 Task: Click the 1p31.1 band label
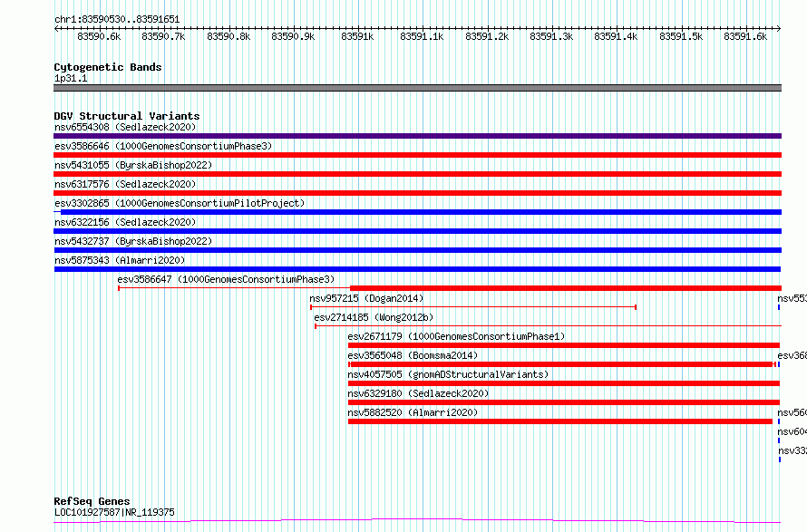tap(71, 78)
